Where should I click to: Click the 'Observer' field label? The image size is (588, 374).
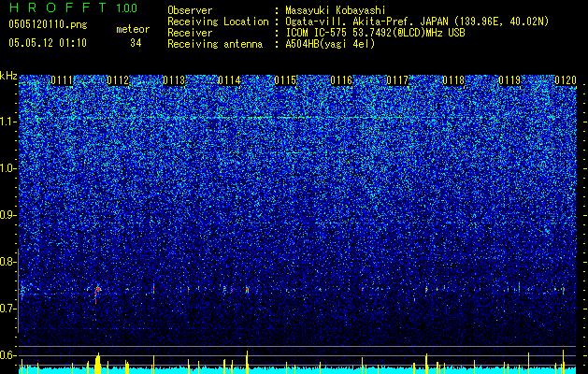(190, 11)
